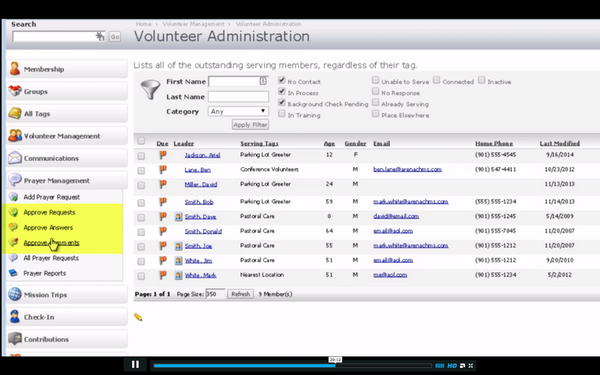Screen dimensions: 600x375
Task: Click the Check-In officer icon
Action: point(15,316)
